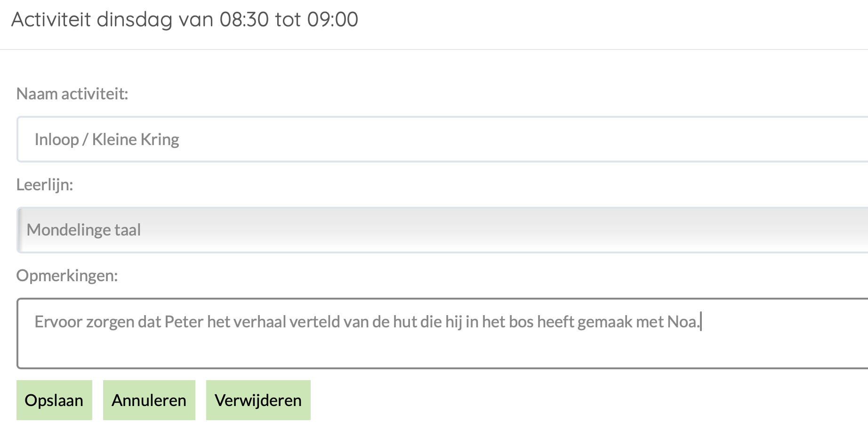
Task: Click the Opmerkingen label heading
Action: point(67,276)
